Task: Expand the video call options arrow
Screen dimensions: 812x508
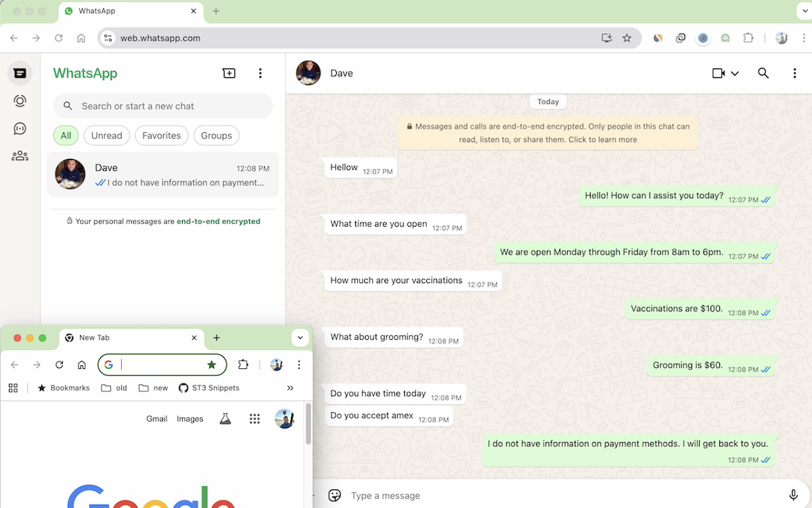Action: 735,74
